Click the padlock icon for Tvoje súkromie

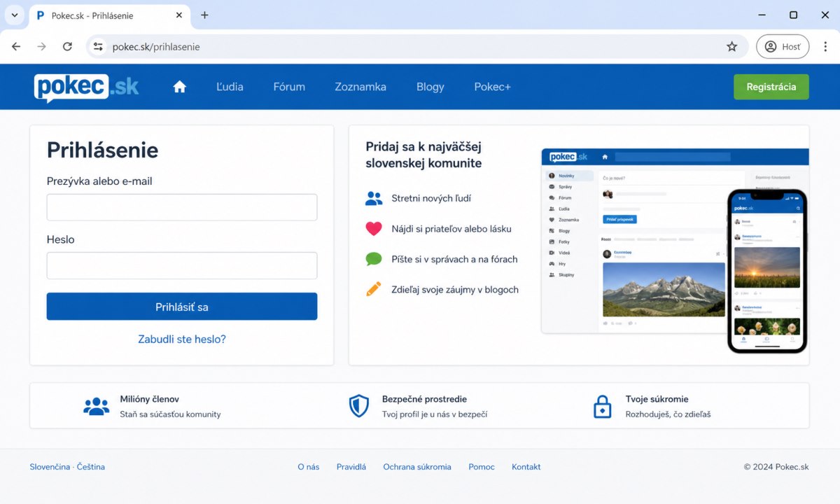[602, 406]
